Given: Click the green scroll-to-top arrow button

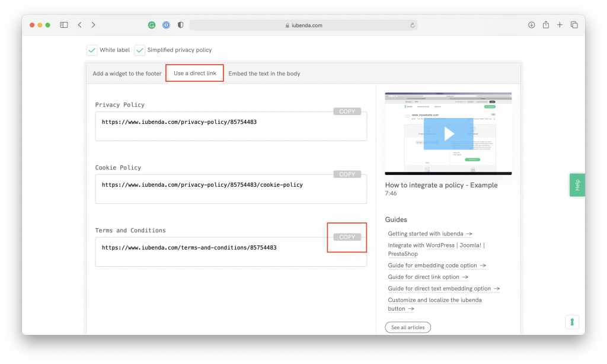Looking at the screenshot, I should 571,321.
